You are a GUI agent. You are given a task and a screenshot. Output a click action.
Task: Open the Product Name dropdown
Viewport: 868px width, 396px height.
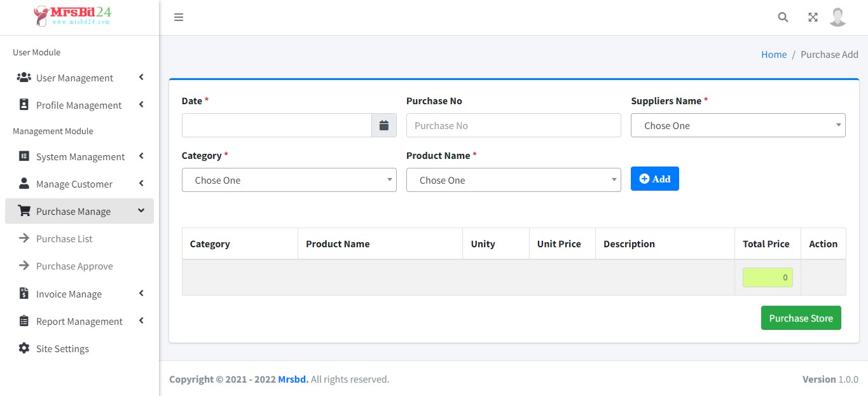coord(513,180)
